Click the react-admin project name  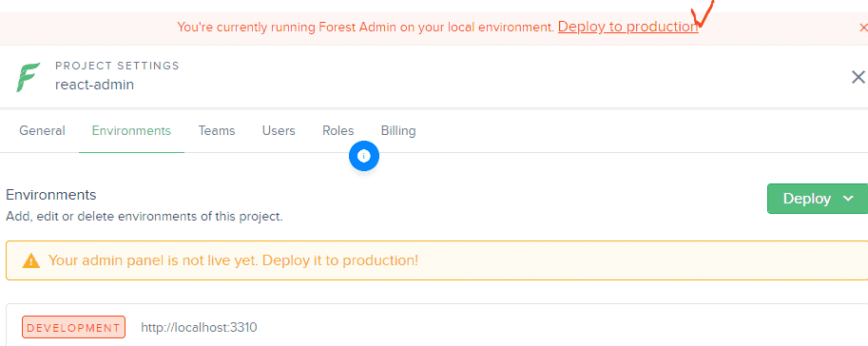pyautogui.click(x=95, y=85)
